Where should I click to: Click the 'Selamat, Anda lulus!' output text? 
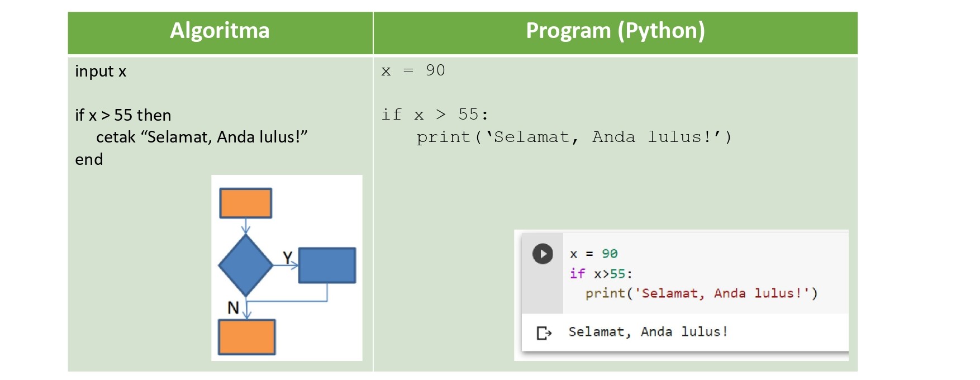click(x=648, y=332)
